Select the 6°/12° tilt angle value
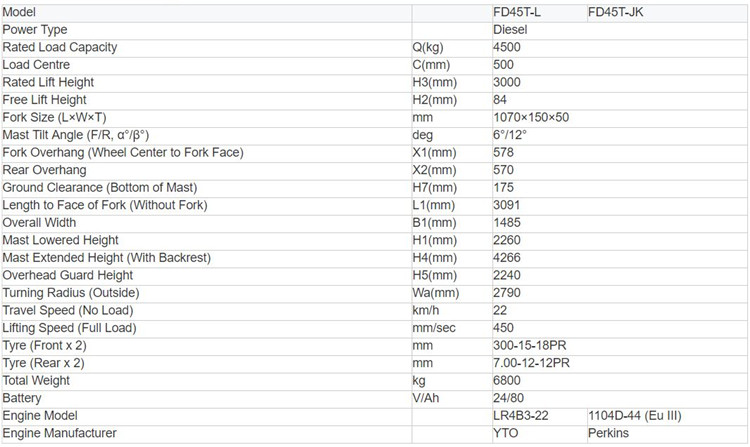 (x=509, y=135)
